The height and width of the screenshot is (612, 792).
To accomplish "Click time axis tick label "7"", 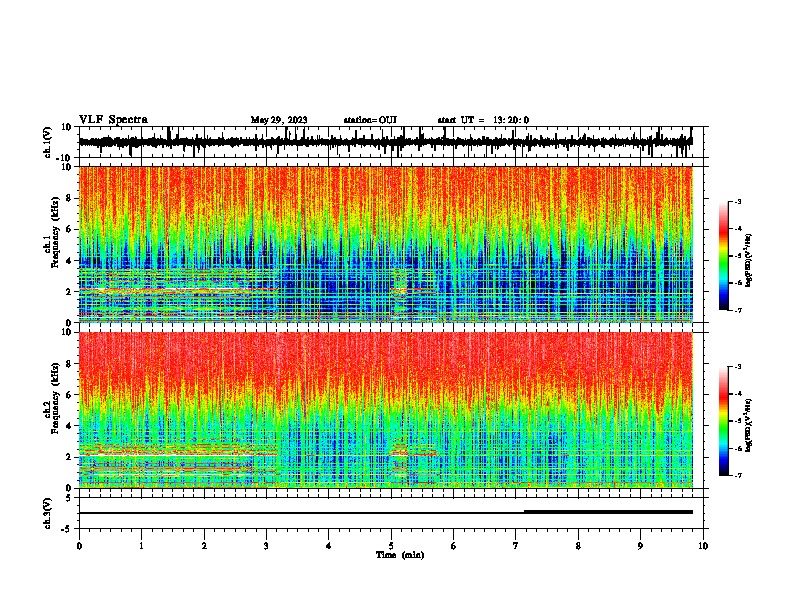I will (x=516, y=545).
